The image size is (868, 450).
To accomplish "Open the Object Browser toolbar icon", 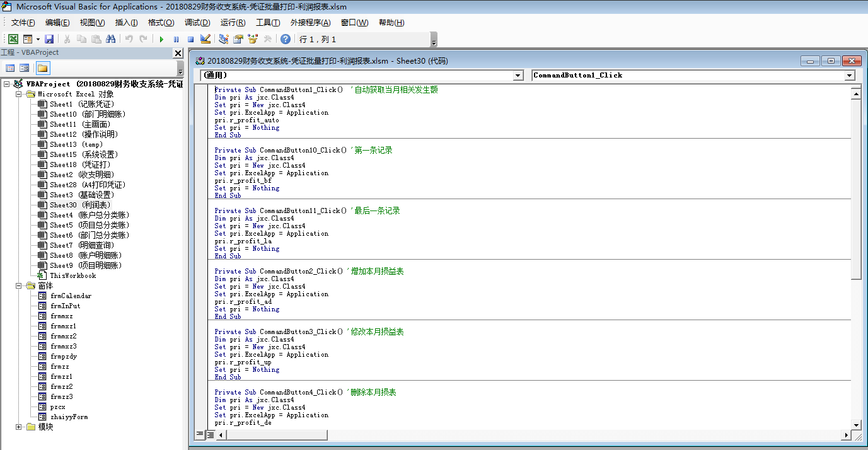I will (253, 39).
